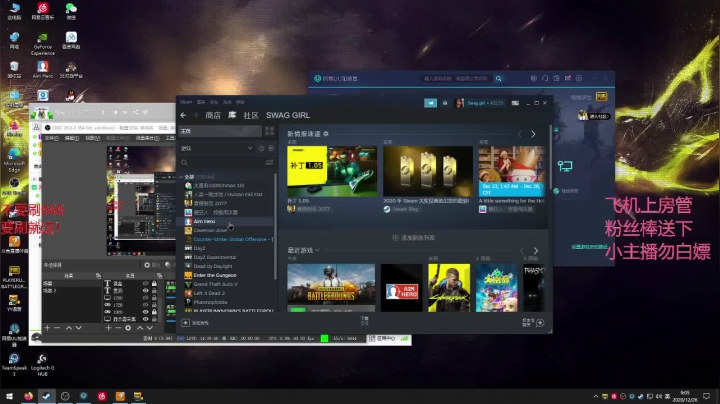Screen dimensions: 720x404
Task: Open Logitech G HUB desktop icon
Action: tap(42, 365)
